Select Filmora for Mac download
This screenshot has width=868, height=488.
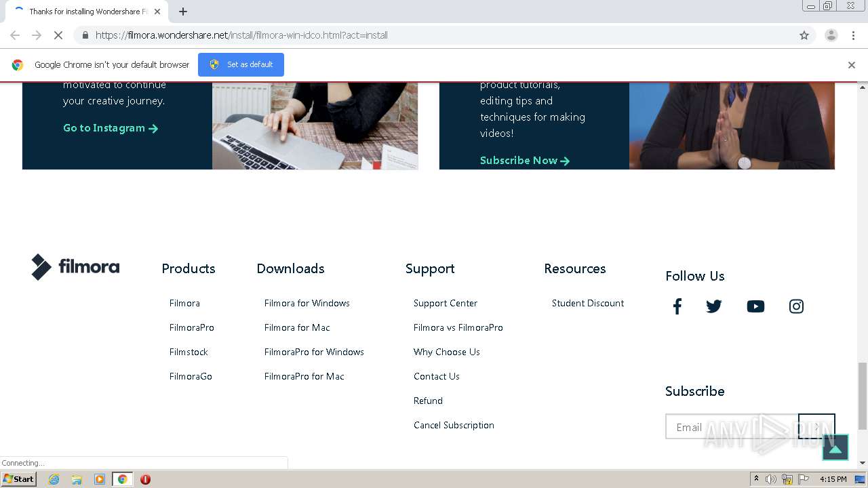tap(297, 327)
